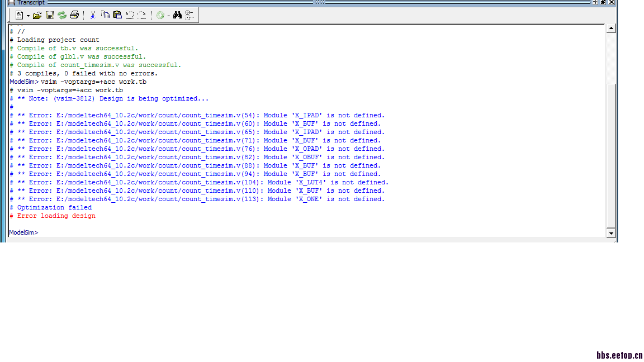Click error line count_timesim.v(65) X_IPAD
The image size is (644, 362).
click(x=197, y=132)
